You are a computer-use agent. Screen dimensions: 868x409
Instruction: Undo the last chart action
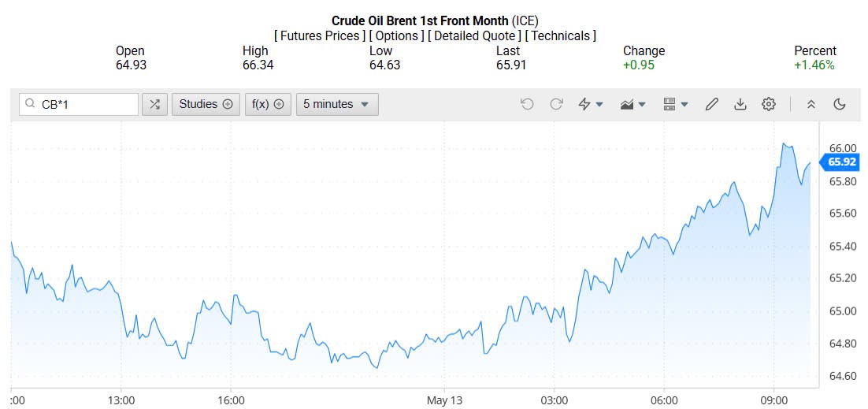tap(527, 104)
